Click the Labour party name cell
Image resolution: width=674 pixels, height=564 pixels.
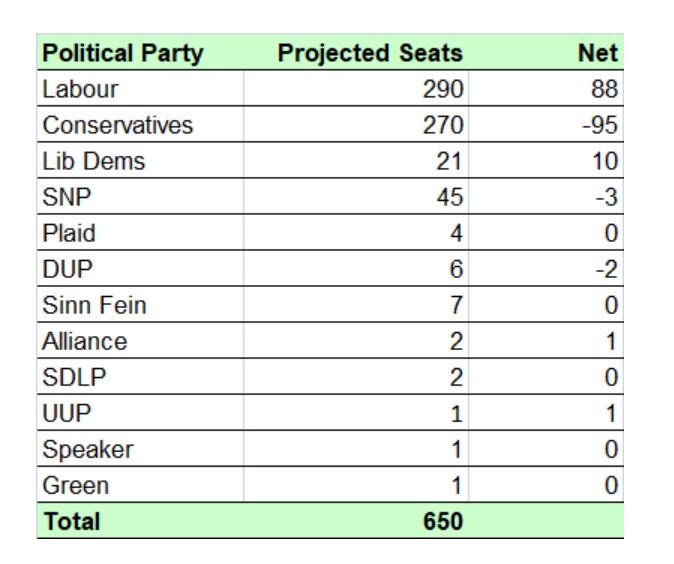coord(140,89)
